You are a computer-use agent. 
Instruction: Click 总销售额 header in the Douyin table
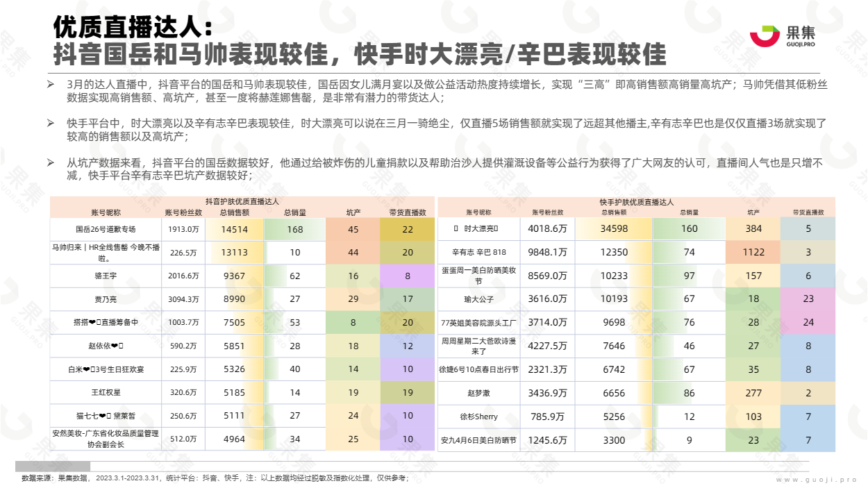coord(234,212)
